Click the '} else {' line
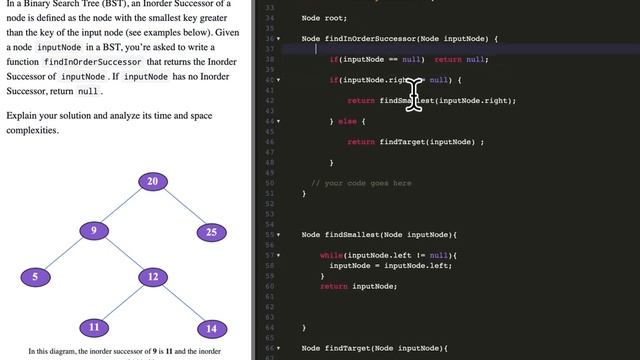640x360 pixels. pos(347,121)
